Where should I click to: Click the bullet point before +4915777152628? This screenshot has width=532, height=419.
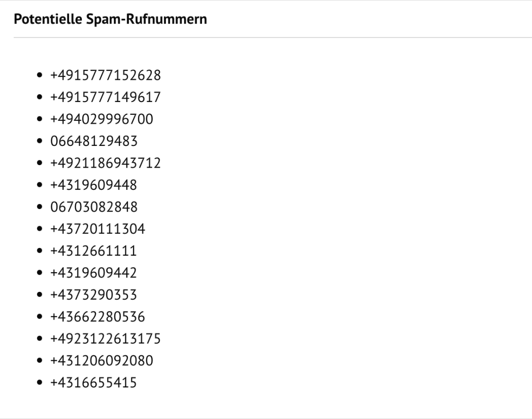40,76
